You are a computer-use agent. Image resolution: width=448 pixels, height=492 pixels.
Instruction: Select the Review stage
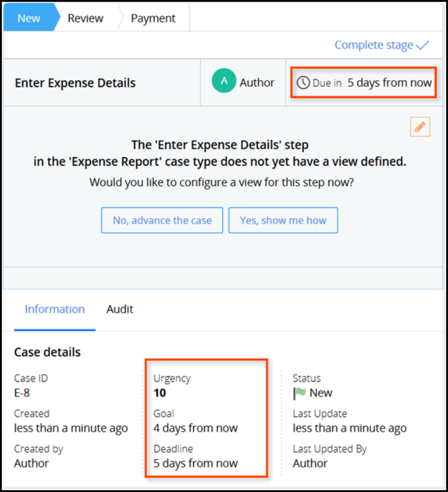tap(85, 18)
